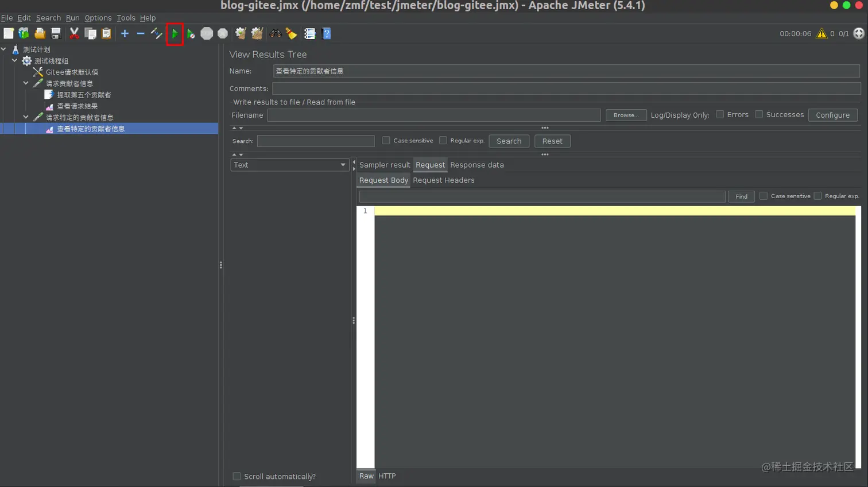Open the Edit menu
868x487 pixels.
click(24, 18)
